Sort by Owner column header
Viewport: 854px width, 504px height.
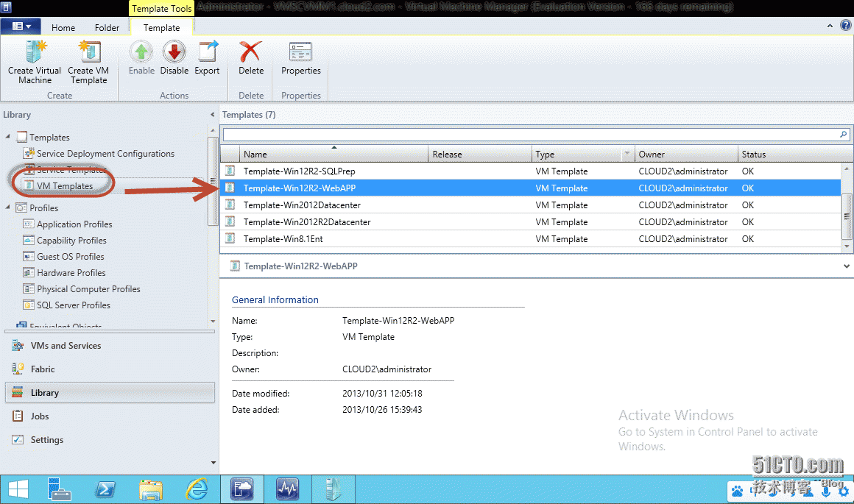686,155
